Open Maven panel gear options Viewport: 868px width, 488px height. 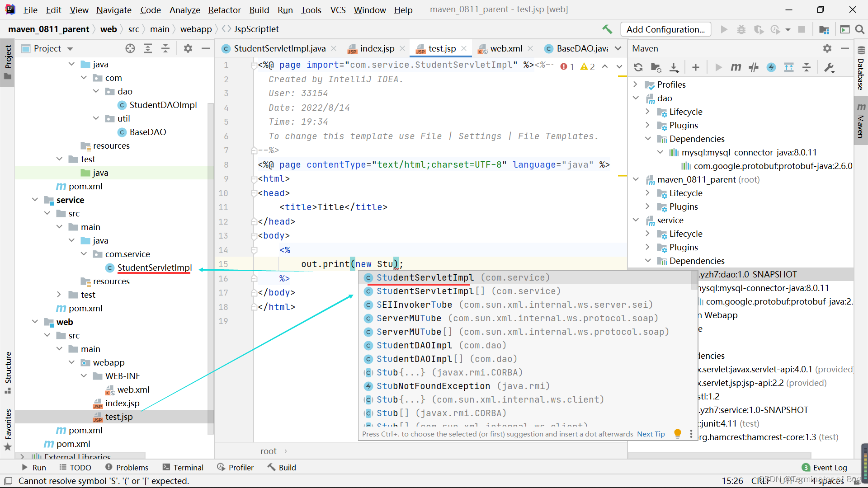827,48
